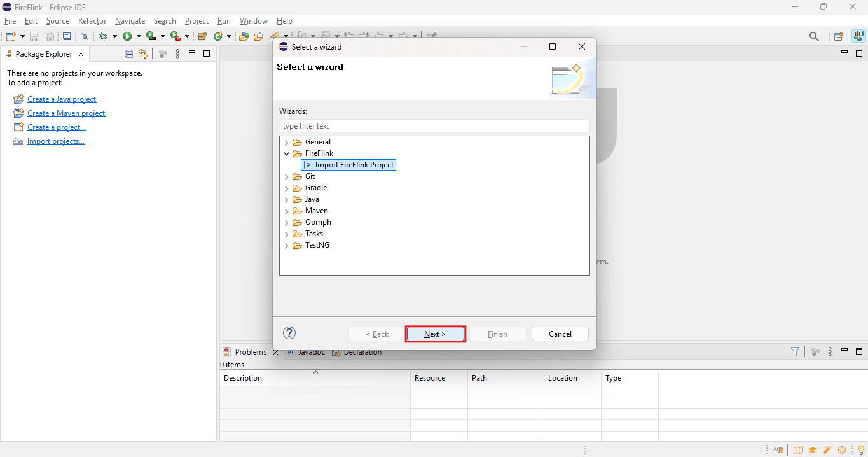The height and width of the screenshot is (457, 868).
Task: Expand the General wizard folder
Action: coord(287,142)
